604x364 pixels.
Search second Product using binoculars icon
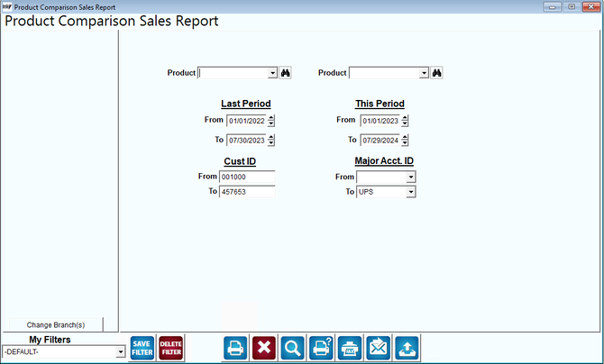tap(436, 73)
